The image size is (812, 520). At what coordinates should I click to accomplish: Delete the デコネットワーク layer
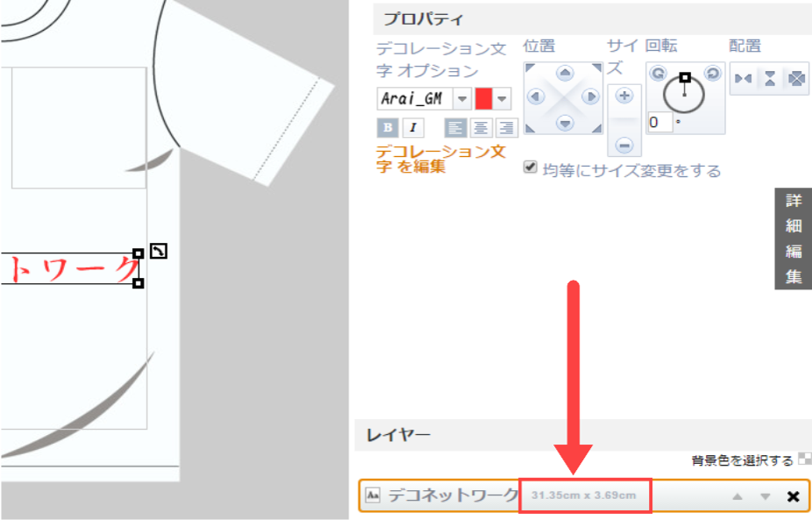tap(793, 496)
